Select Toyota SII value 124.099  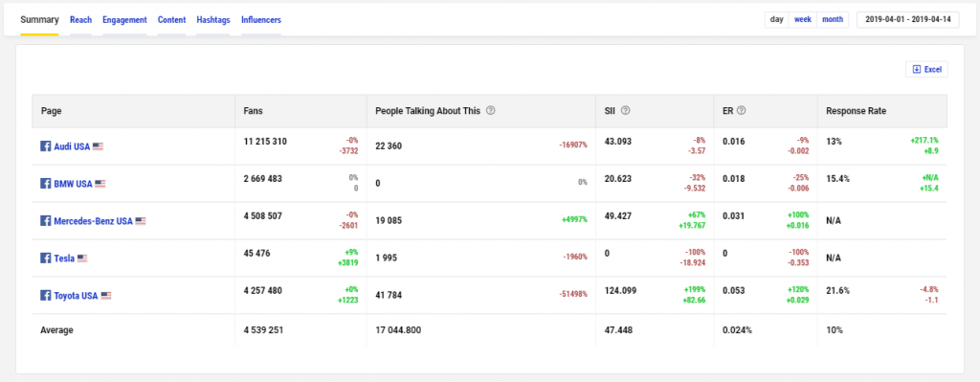point(620,290)
